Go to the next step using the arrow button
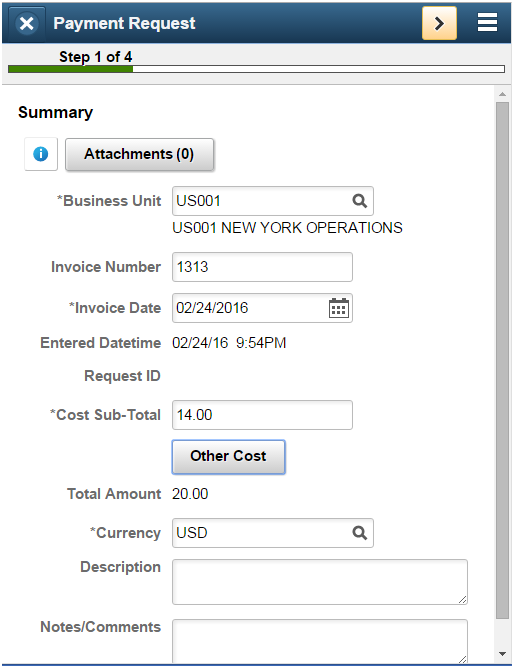Image resolution: width=514 pixels, height=668 pixels. [x=439, y=23]
